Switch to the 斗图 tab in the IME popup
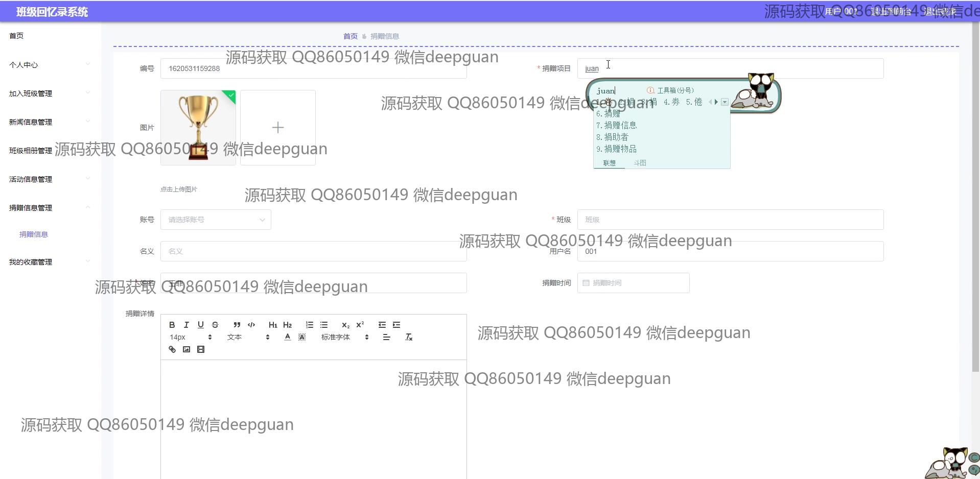This screenshot has width=980, height=479. click(x=640, y=163)
